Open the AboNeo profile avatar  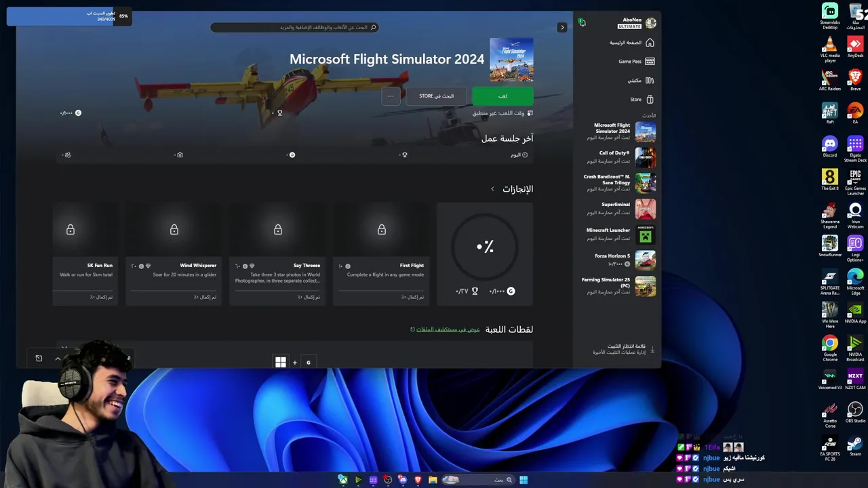pyautogui.click(x=651, y=23)
